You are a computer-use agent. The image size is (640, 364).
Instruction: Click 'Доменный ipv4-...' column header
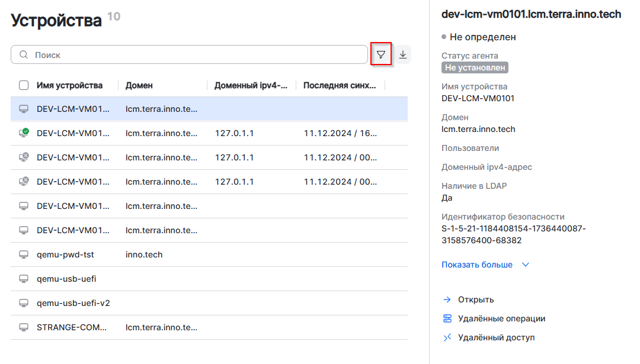point(251,85)
